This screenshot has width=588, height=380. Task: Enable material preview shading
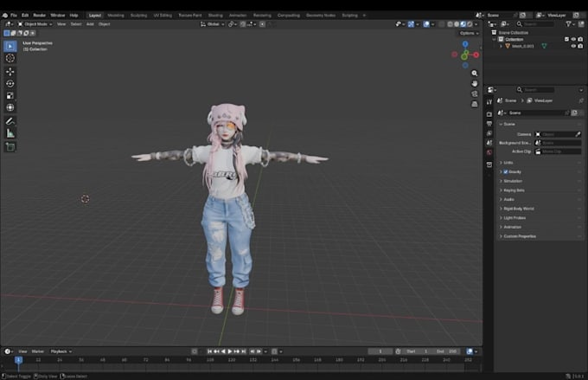pos(463,24)
